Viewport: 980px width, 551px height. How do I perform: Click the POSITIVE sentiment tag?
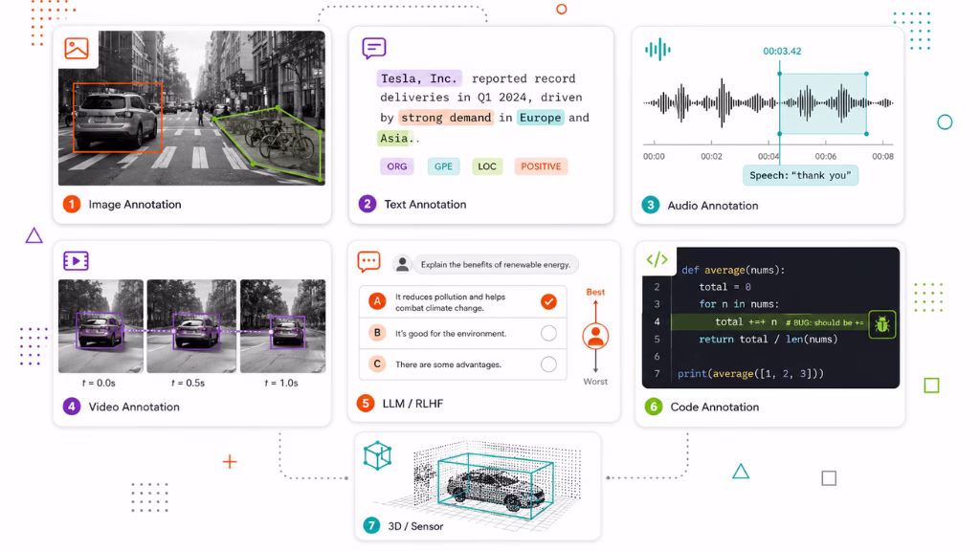point(541,166)
